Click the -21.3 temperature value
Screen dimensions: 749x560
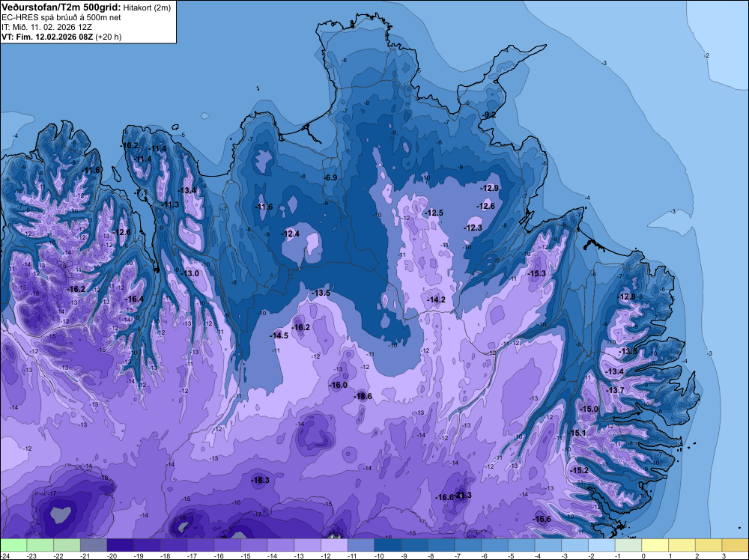pos(462,495)
